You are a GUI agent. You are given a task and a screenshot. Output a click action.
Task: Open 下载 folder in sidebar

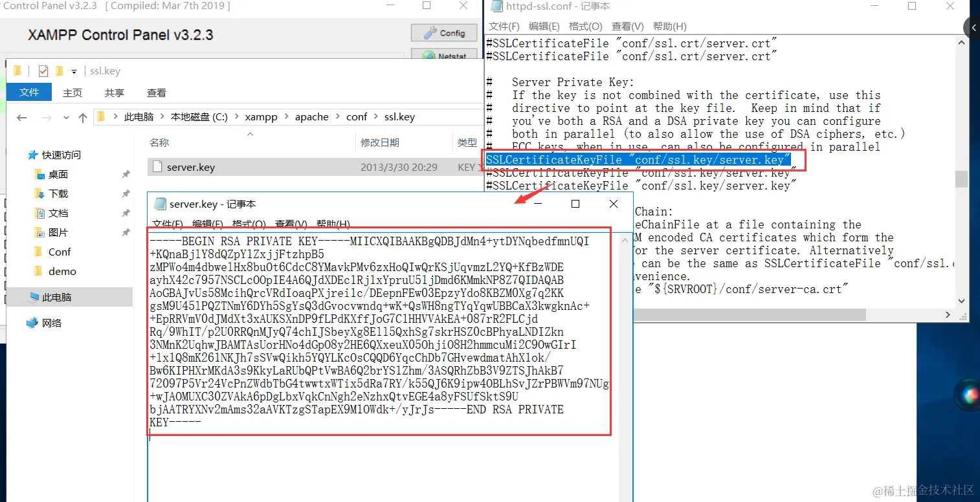tap(58, 194)
